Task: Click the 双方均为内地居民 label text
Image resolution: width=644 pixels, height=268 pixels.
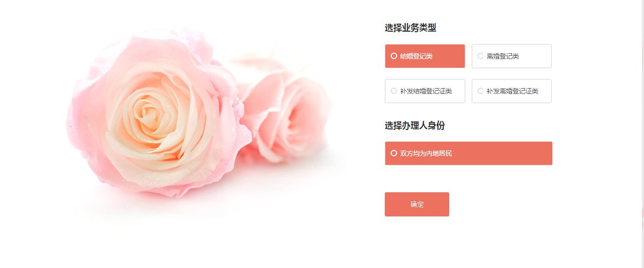Action: pyautogui.click(x=426, y=153)
